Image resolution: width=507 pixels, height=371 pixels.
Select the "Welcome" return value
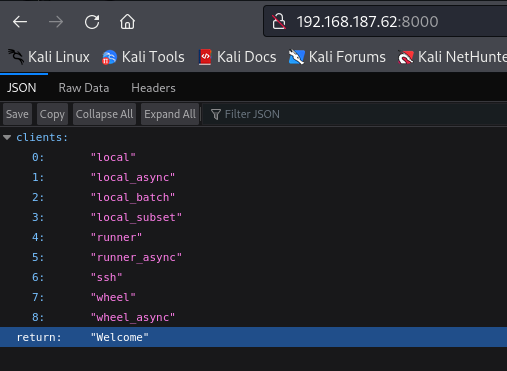(120, 337)
